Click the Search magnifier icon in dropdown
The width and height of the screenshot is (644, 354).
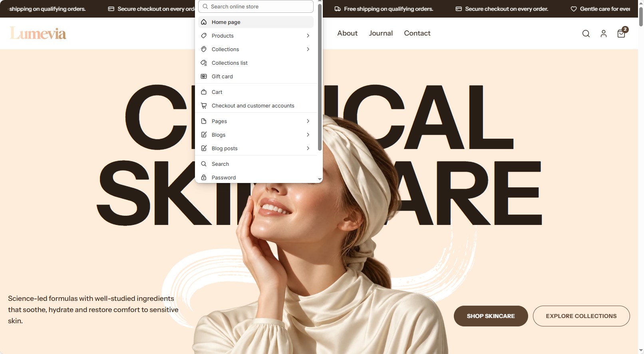204,164
